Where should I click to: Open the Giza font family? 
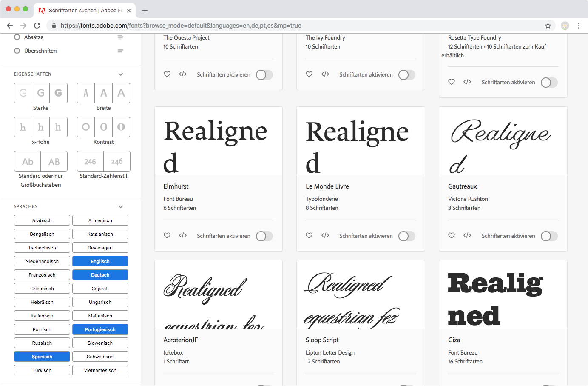(454, 340)
